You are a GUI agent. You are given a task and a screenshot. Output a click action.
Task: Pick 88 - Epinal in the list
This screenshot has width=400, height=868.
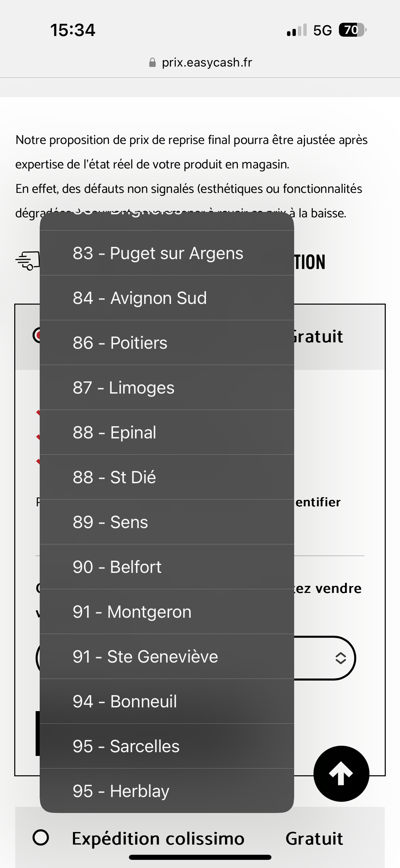[x=167, y=432]
